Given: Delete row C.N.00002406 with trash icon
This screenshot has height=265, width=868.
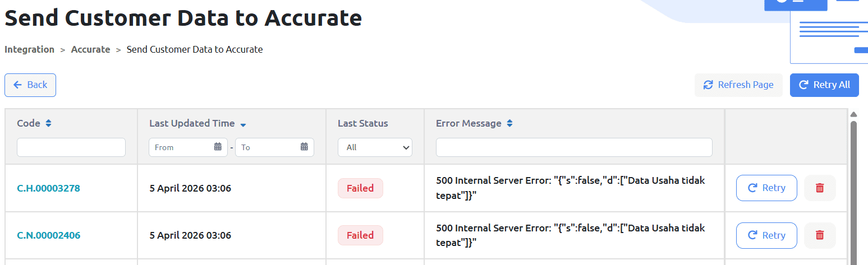Looking at the screenshot, I should point(820,235).
